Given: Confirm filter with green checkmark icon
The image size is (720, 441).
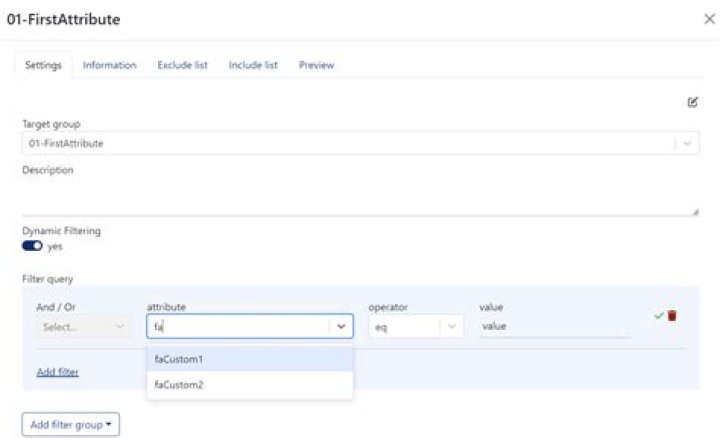Looking at the screenshot, I should coord(659,315).
